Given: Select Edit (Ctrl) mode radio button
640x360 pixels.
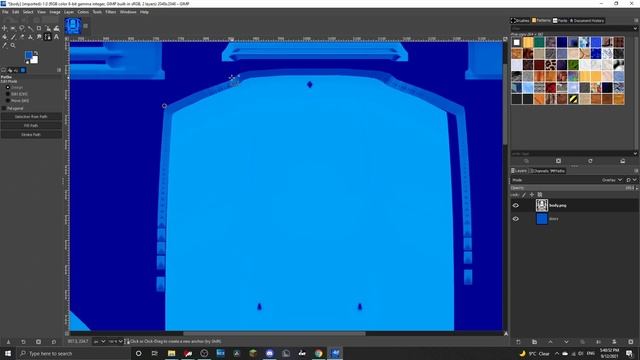Looking at the screenshot, I should click(8, 94).
